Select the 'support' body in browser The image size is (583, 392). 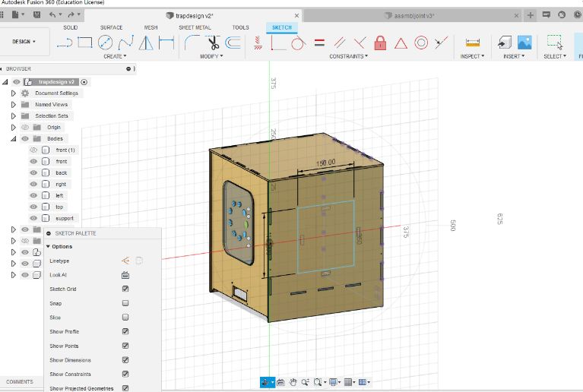65,218
